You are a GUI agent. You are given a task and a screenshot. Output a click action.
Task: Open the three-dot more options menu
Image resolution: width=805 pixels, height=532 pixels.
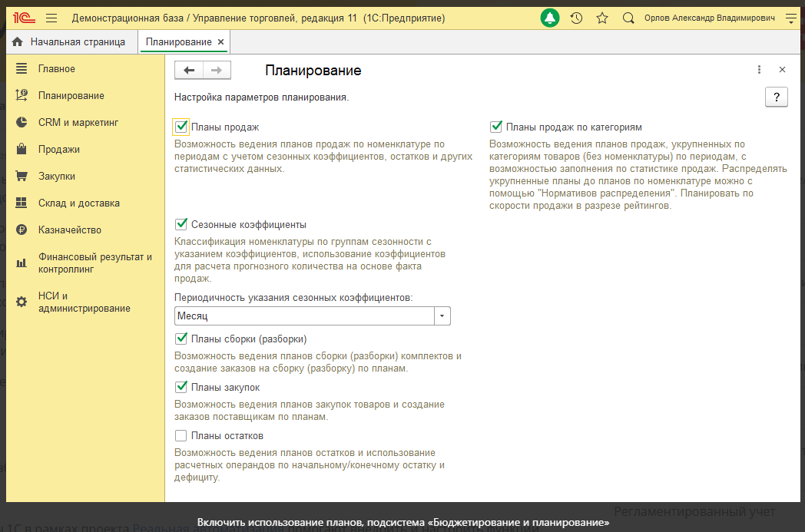[x=759, y=70]
